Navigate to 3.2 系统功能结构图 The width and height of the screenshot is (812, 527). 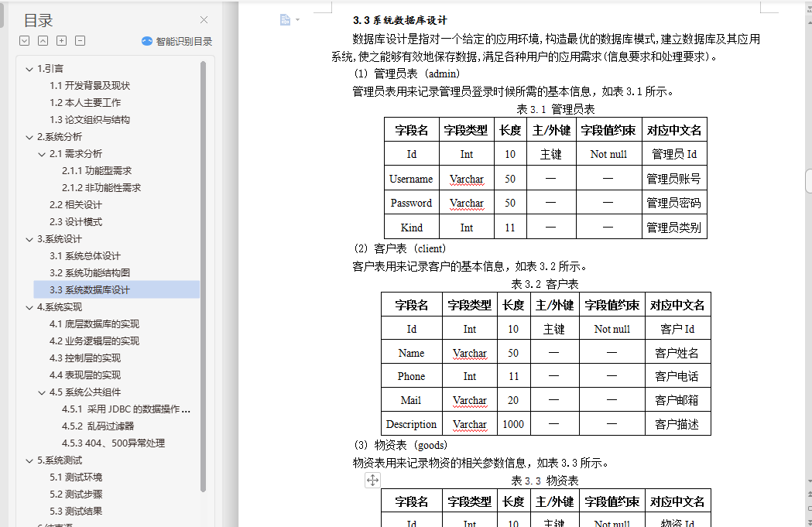click(x=90, y=273)
